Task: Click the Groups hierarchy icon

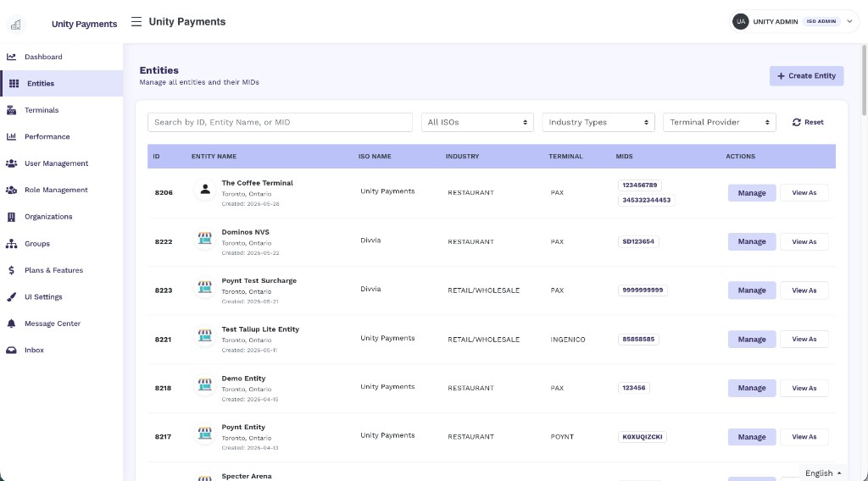Action: click(11, 243)
